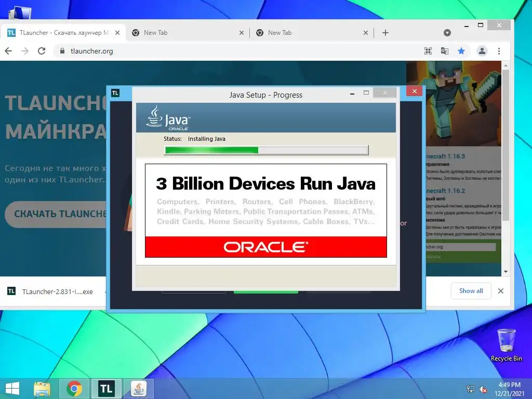Screen dimensions: 532x399
Task: Click the bookmark star icon
Action: tap(461, 51)
